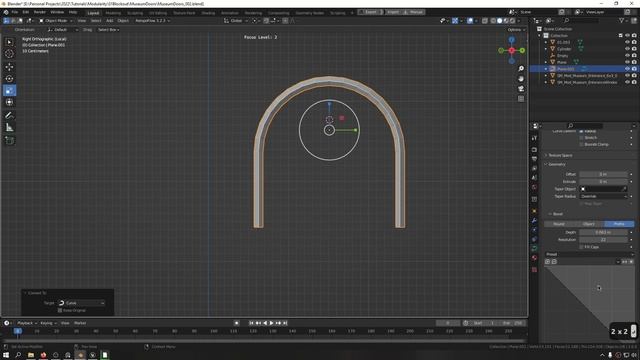Viewport: 640px width, 360px height.
Task: Click the viewport zoom magnifier icon
Action: coord(521,69)
